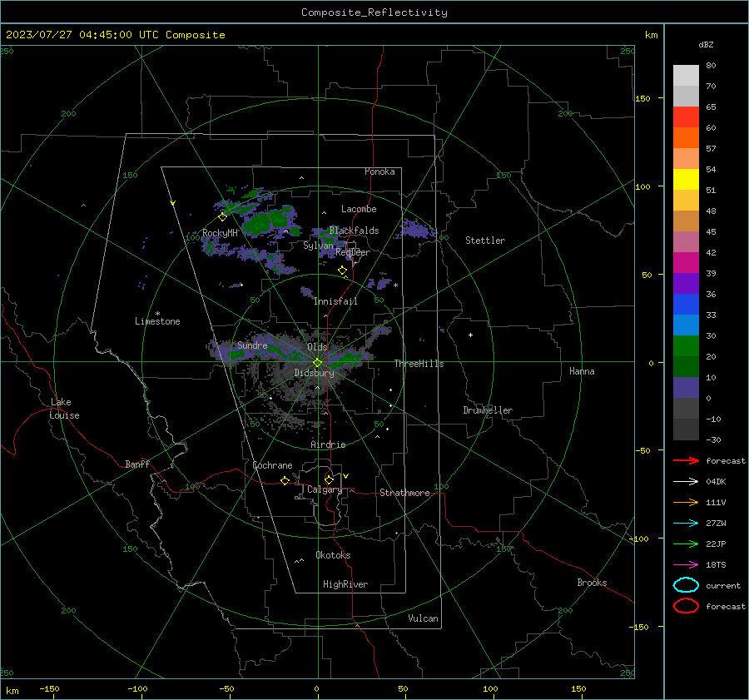Viewport: 749px width, 700px height.
Task: Click the yellow 54 dBZ swatch
Action: (x=686, y=179)
